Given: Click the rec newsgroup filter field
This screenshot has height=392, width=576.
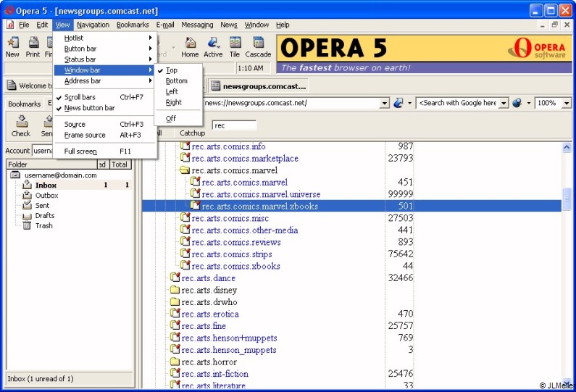Looking at the screenshot, I should point(234,125).
